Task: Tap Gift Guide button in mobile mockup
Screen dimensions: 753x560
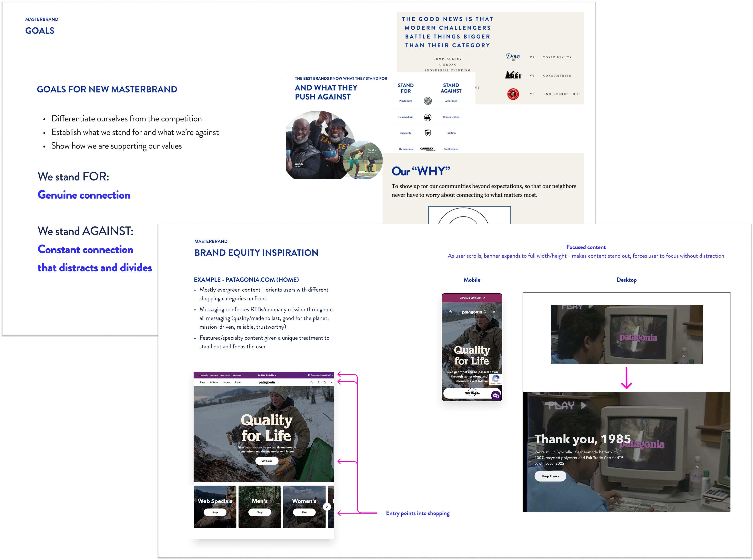Action: [x=472, y=393]
